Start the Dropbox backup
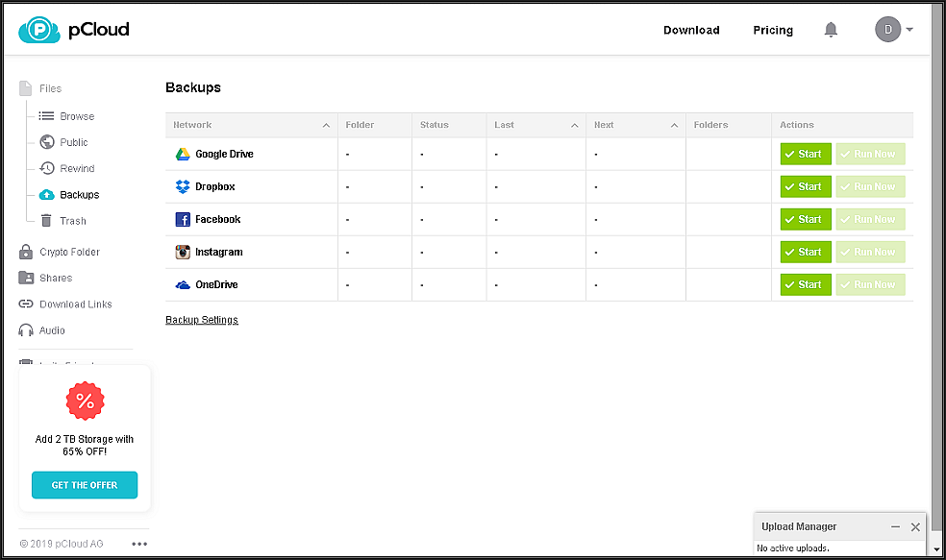 coord(806,186)
